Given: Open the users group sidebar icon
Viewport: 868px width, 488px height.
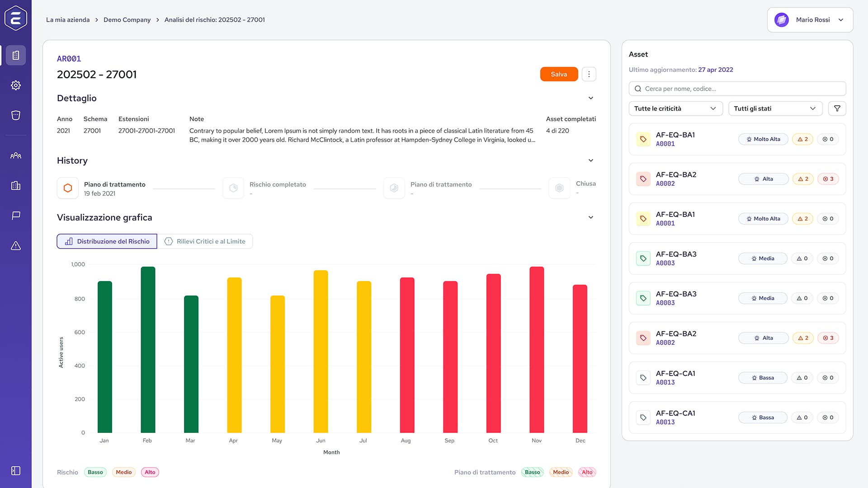Looking at the screenshot, I should [x=16, y=155].
